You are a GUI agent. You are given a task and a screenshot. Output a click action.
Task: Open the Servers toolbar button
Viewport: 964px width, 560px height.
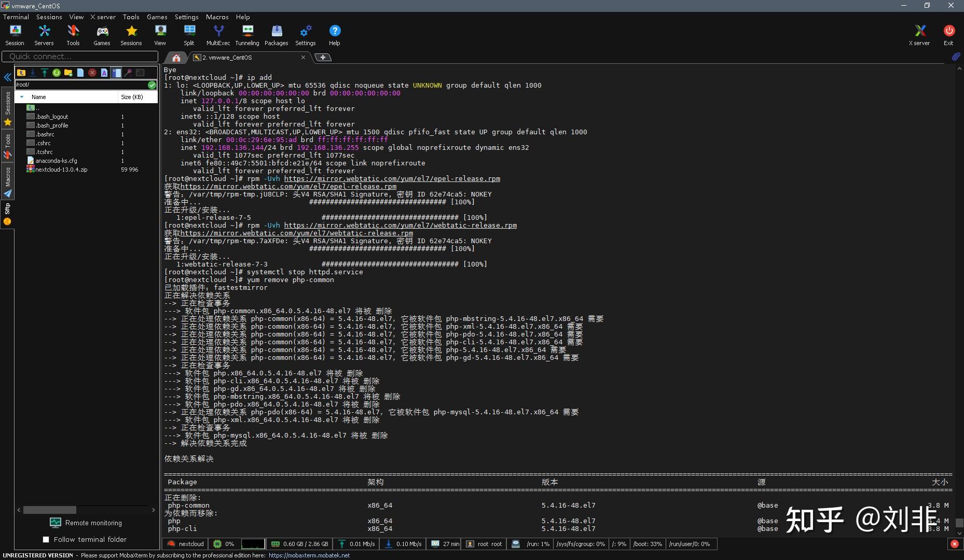point(44,35)
